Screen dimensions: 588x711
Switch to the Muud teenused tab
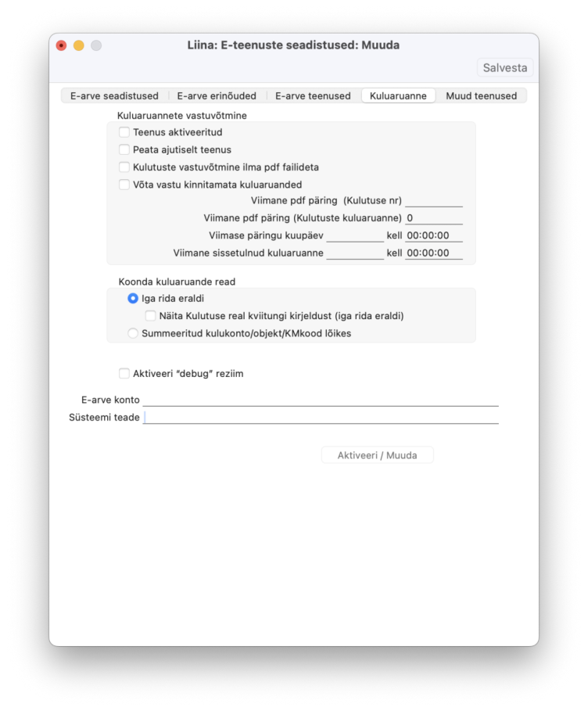tap(481, 96)
